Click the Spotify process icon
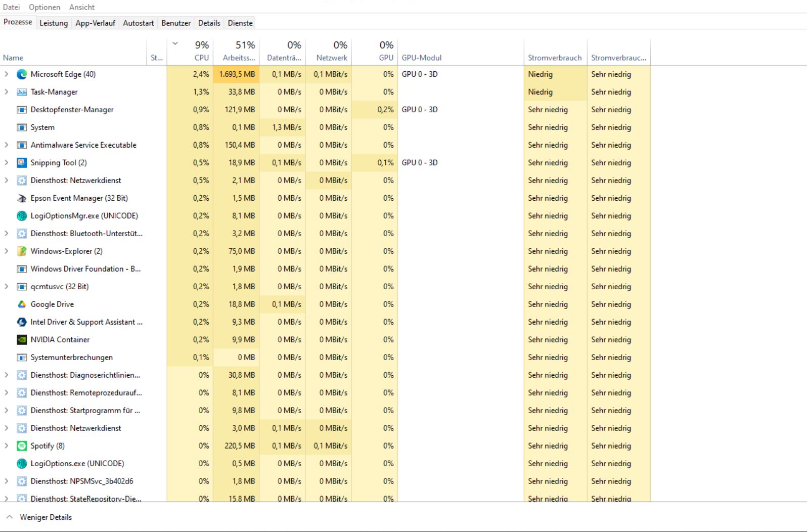 [x=22, y=446]
